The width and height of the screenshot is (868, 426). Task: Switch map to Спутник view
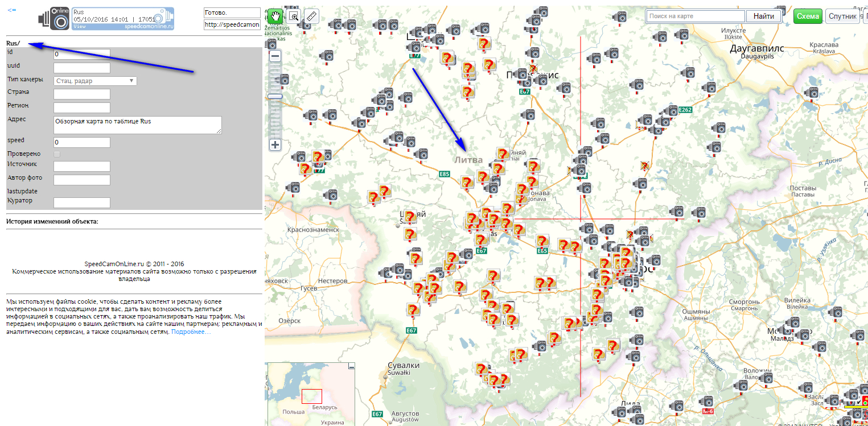coord(842,16)
